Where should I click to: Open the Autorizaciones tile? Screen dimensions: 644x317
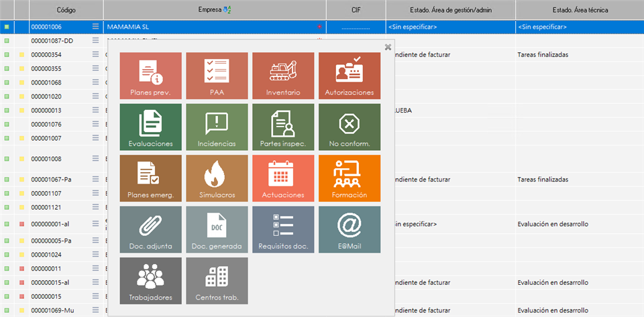click(349, 76)
